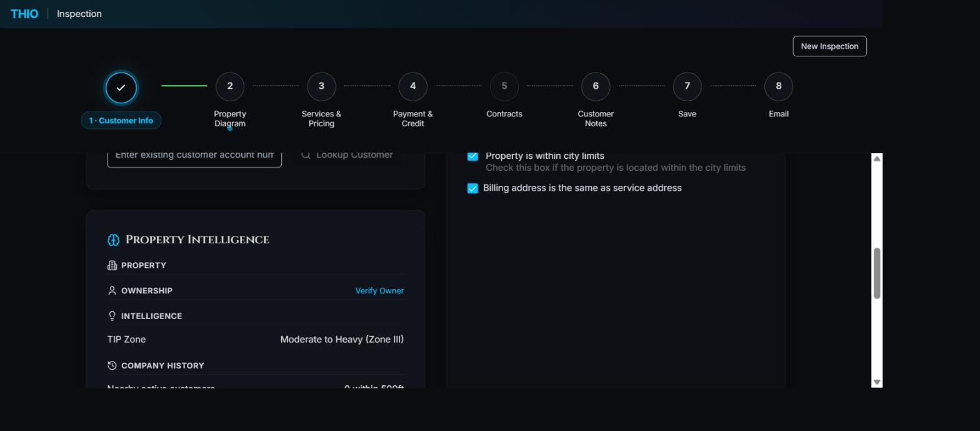
Task: Go to step 4 Payment & Credit
Action: tap(412, 86)
